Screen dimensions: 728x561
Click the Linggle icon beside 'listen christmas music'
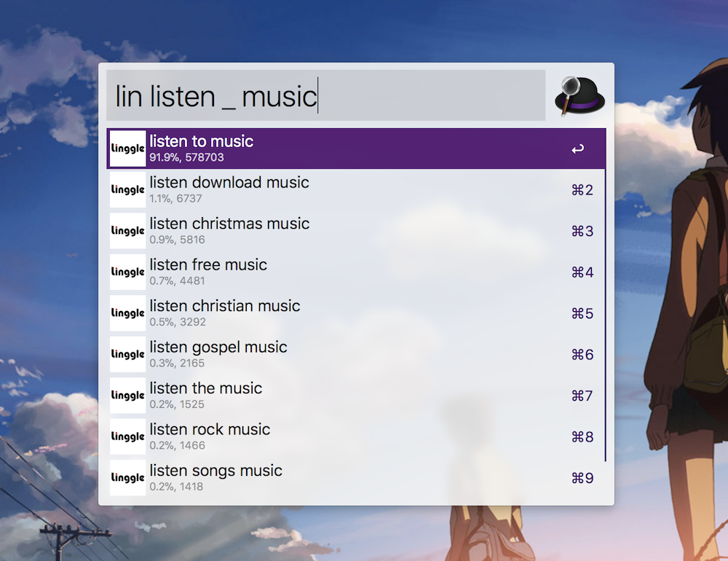click(127, 231)
